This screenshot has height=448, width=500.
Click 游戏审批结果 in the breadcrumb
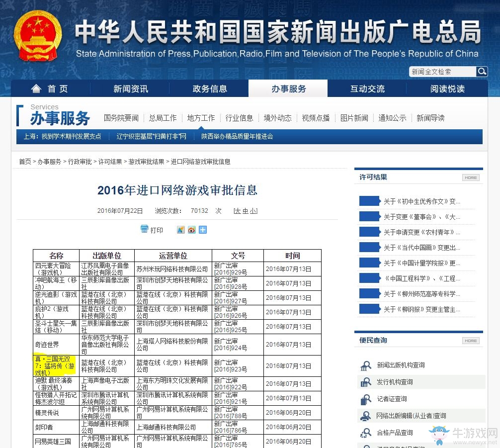click(146, 162)
